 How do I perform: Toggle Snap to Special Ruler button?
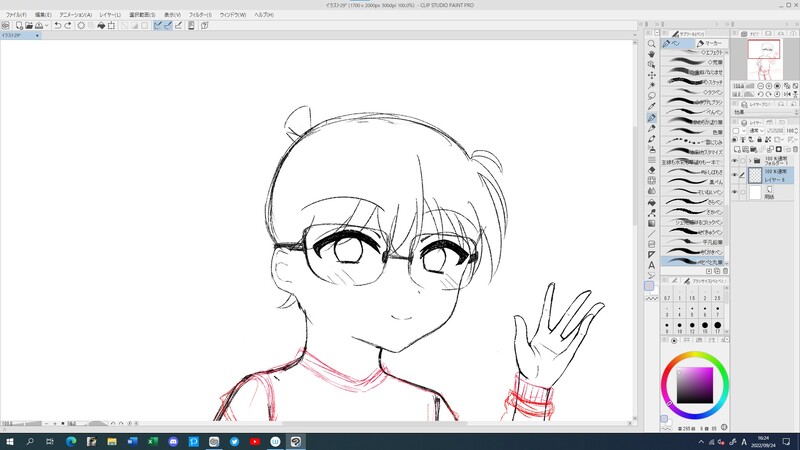(168, 26)
